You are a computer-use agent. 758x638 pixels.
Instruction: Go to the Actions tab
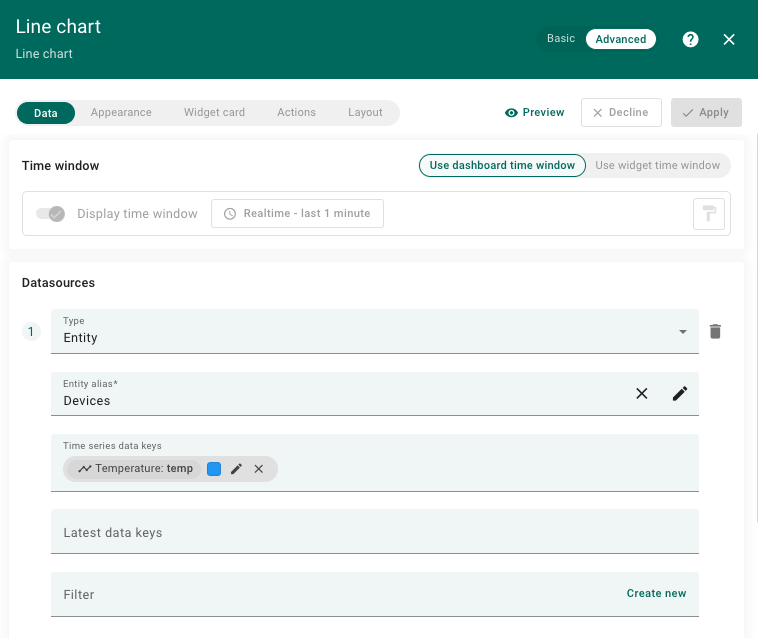pyautogui.click(x=296, y=113)
